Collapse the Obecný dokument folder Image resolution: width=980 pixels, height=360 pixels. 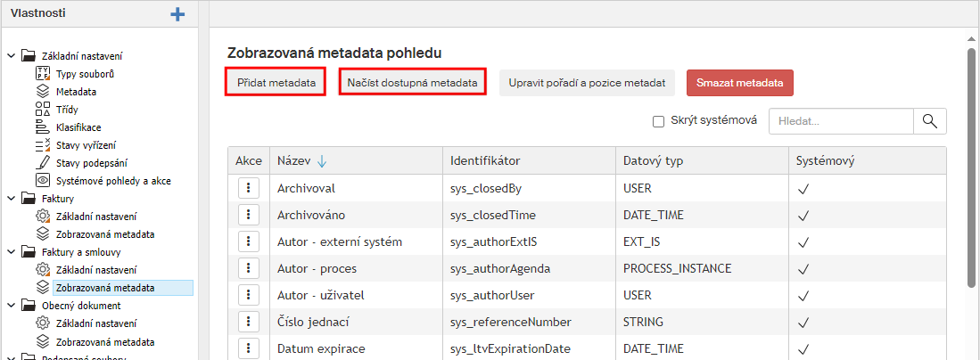point(11,305)
